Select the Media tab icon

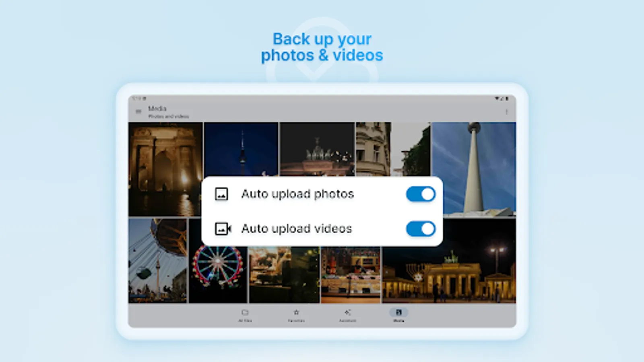point(399,312)
